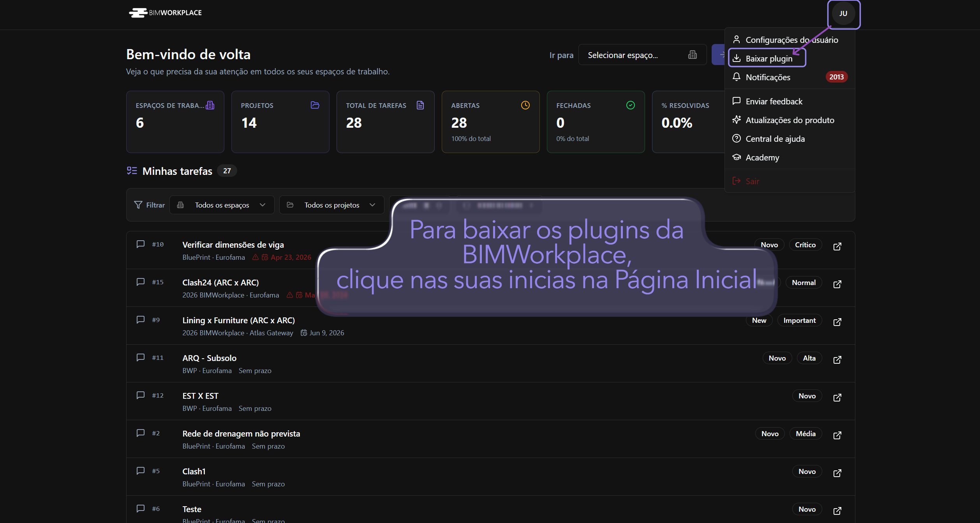Open Notificações from the user menu
The height and width of the screenshot is (523, 980).
[x=789, y=77]
